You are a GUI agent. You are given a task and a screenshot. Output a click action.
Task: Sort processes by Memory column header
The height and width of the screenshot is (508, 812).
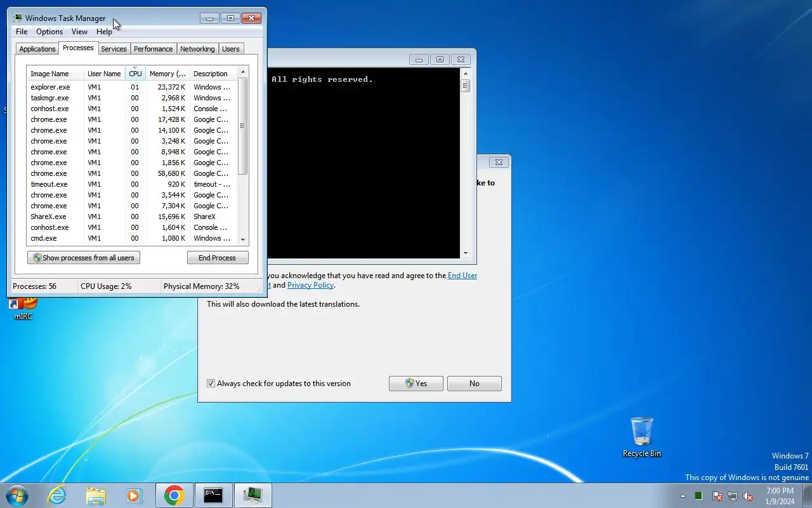point(167,74)
